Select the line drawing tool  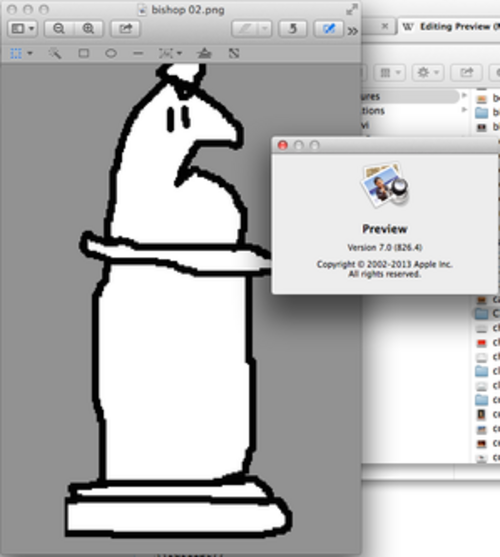[138, 54]
